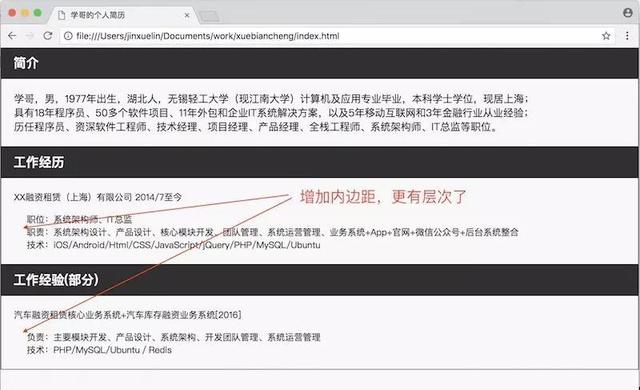
Task: Click the 负责：主要模块开发 line
Action: click(173, 337)
